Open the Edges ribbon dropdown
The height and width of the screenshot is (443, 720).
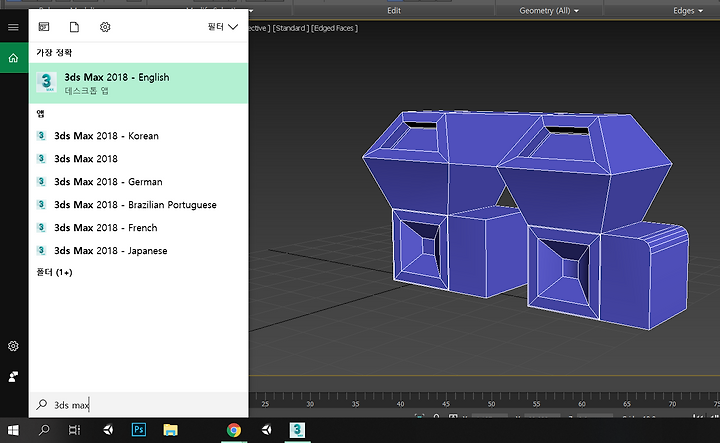coord(688,11)
